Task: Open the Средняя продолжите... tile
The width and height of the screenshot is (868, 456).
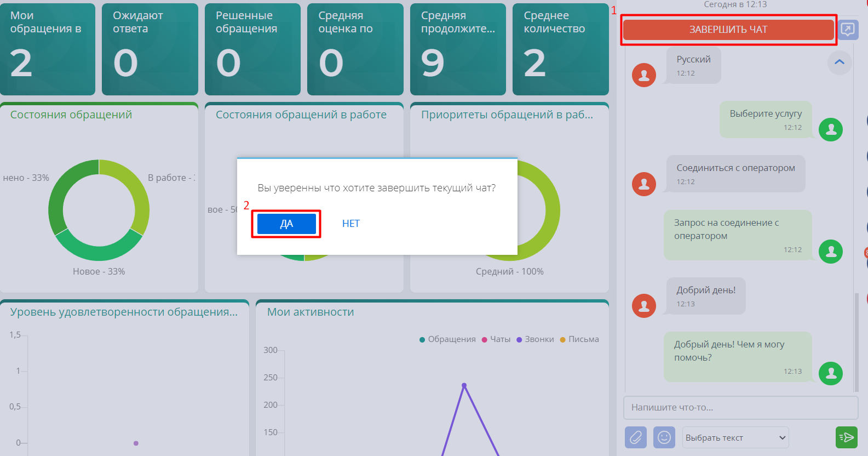Action: click(x=458, y=49)
